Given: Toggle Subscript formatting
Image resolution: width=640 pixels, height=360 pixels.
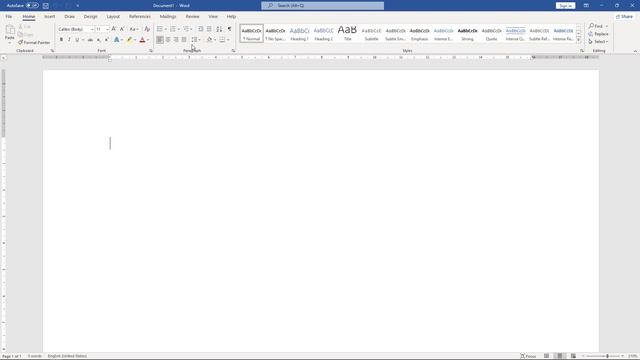Looking at the screenshot, I should pos(98,40).
